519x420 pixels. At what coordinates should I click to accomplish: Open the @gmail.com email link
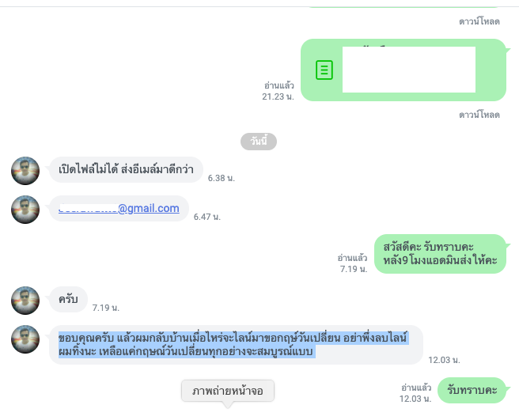tap(119, 208)
